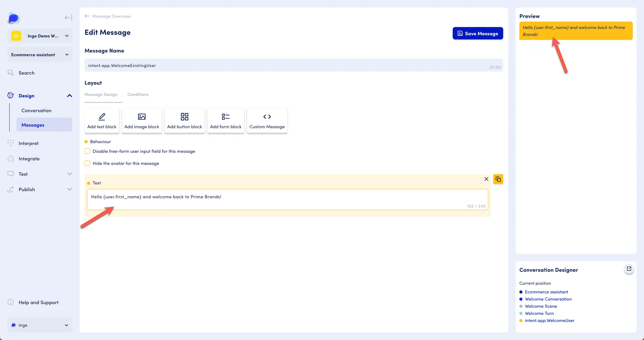Viewport: 644px width, 340px height.
Task: Remove the Text block with the X
Action: (x=486, y=179)
